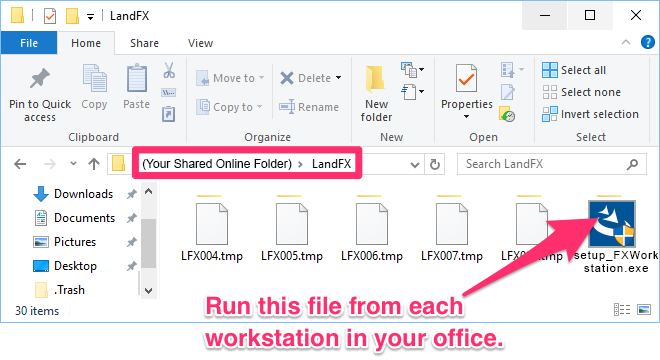The width and height of the screenshot is (660, 360).
Task: Click Pin to Quick access icon
Action: point(40,79)
